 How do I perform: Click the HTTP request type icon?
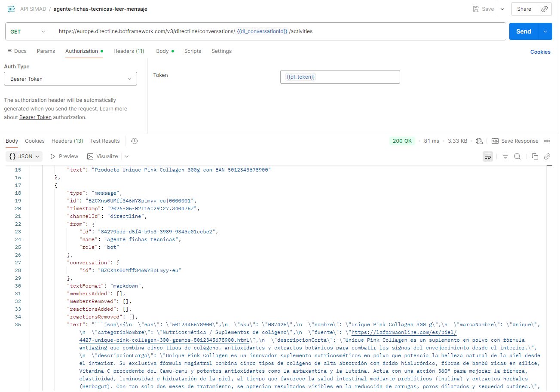[11, 9]
